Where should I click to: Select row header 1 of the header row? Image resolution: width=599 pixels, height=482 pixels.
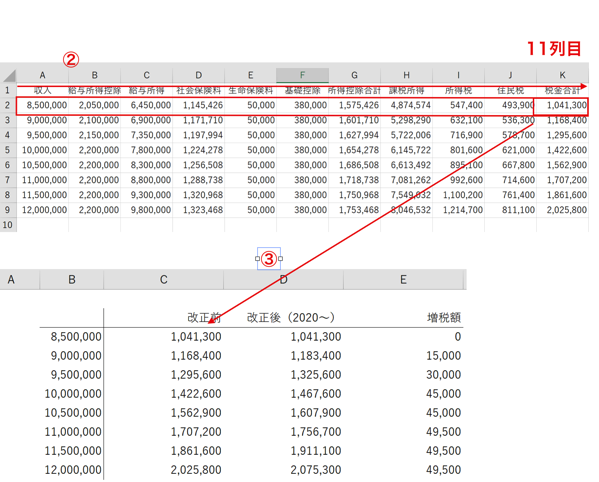coord(8,91)
